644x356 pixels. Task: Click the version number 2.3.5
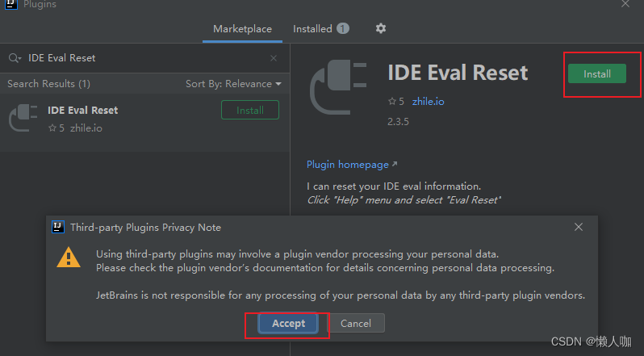(x=398, y=122)
